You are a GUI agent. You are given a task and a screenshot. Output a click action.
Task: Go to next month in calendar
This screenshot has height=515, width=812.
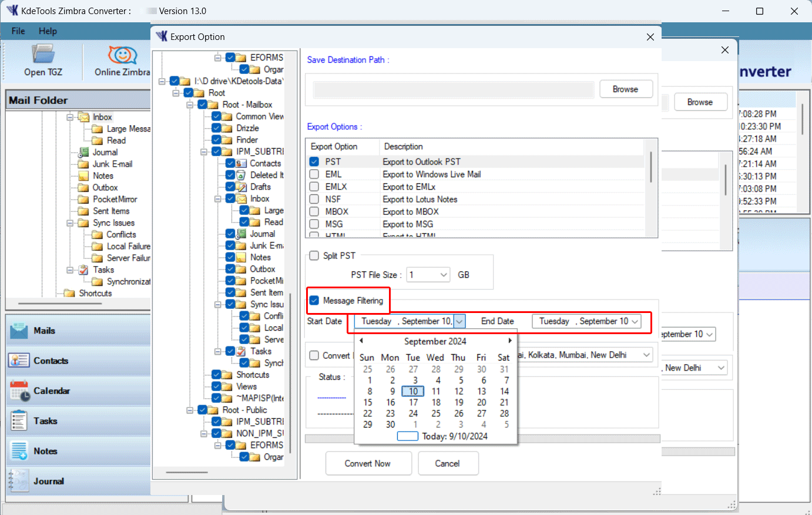coord(510,341)
